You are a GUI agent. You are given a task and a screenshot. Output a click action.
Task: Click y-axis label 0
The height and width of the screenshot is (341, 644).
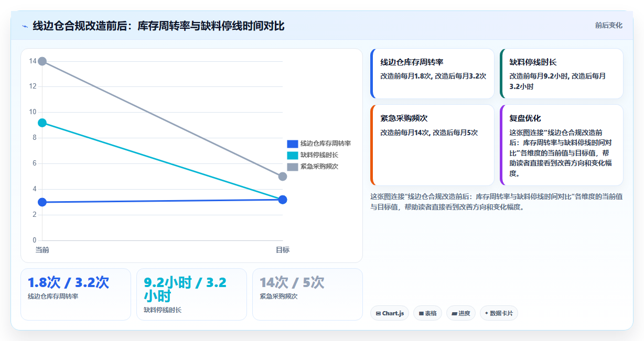pyautogui.click(x=35, y=240)
